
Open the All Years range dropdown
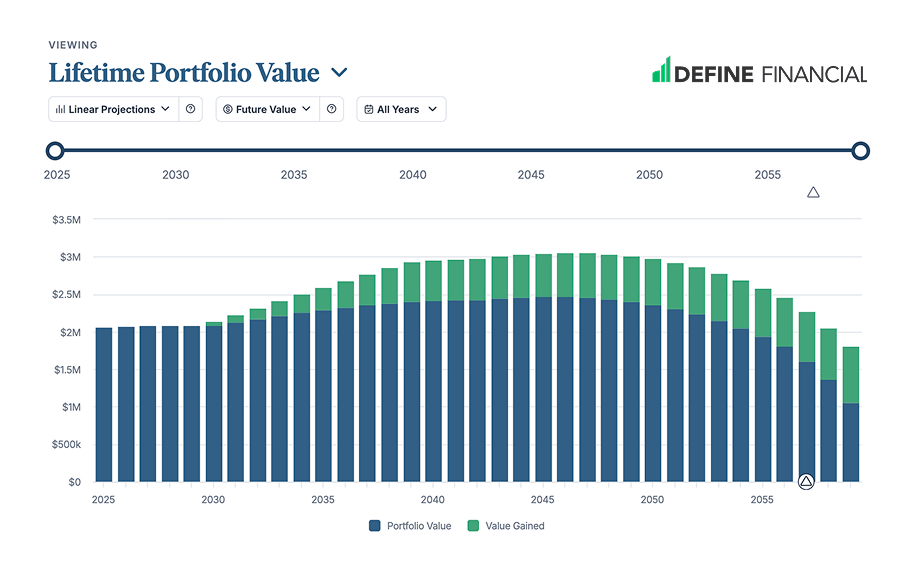click(x=401, y=109)
